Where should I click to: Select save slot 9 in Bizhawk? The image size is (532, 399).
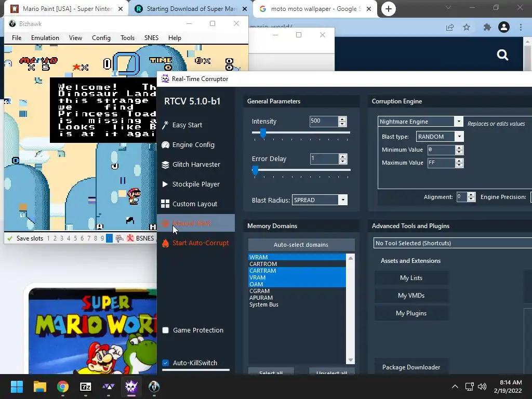click(x=102, y=238)
